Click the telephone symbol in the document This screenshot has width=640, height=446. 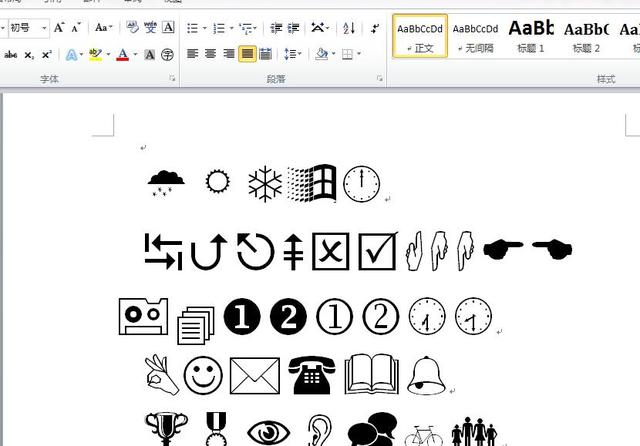309,375
